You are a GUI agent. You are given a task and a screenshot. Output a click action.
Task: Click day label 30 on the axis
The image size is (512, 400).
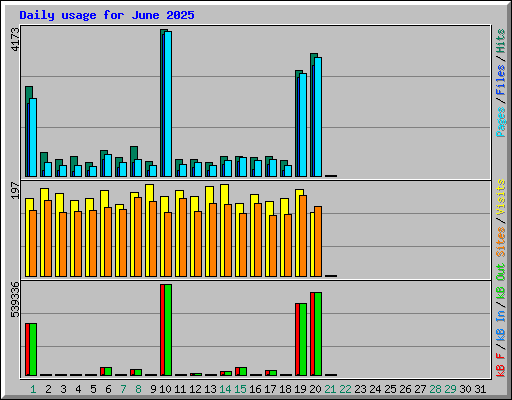click(x=465, y=389)
